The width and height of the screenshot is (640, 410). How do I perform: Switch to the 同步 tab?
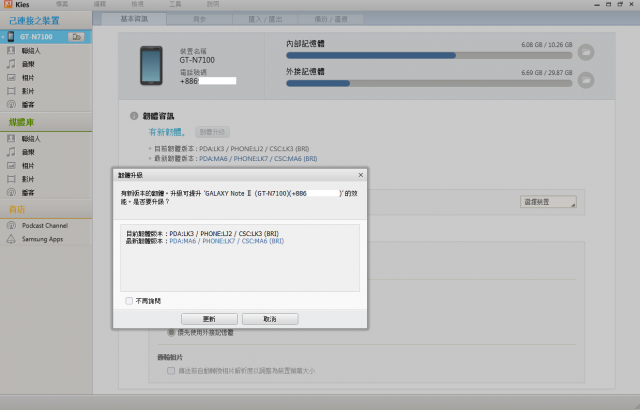[x=200, y=19]
